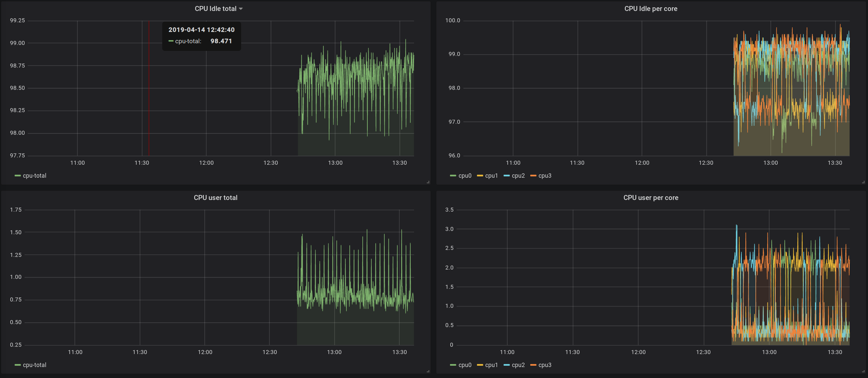Viewport: 868px width, 378px height.
Task: Click resize handle of CPU Idle per core panel
Action: pyautogui.click(x=863, y=182)
